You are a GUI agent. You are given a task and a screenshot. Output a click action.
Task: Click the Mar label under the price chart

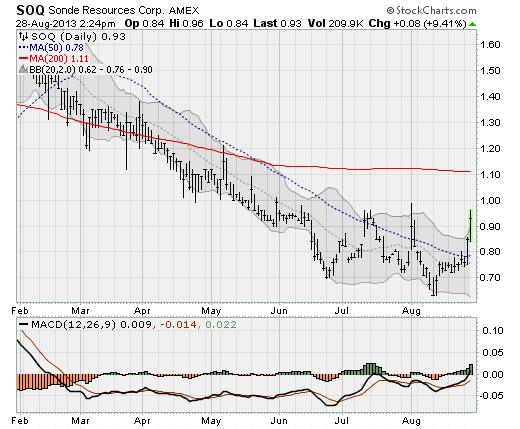click(x=80, y=311)
